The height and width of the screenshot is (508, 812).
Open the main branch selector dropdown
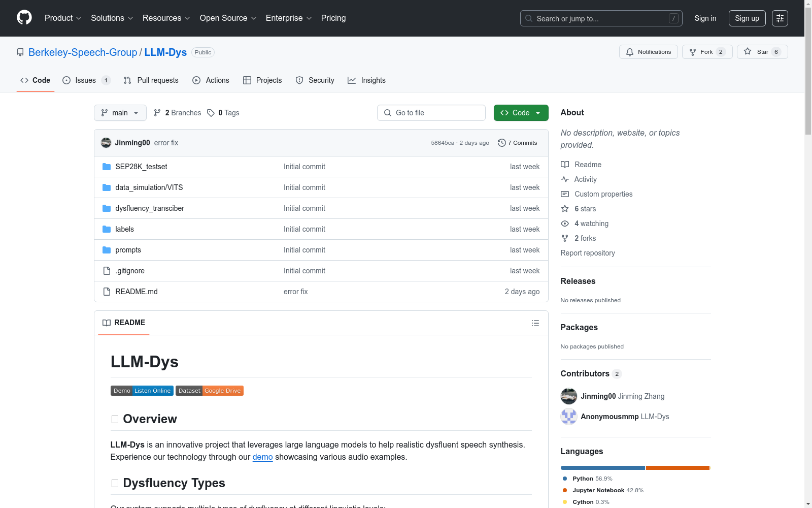[120, 113]
